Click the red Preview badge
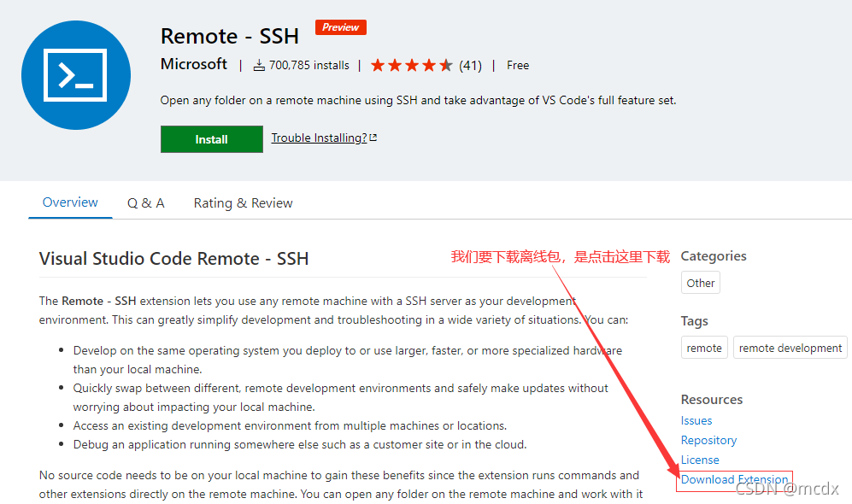This screenshot has width=852, height=504. [341, 27]
